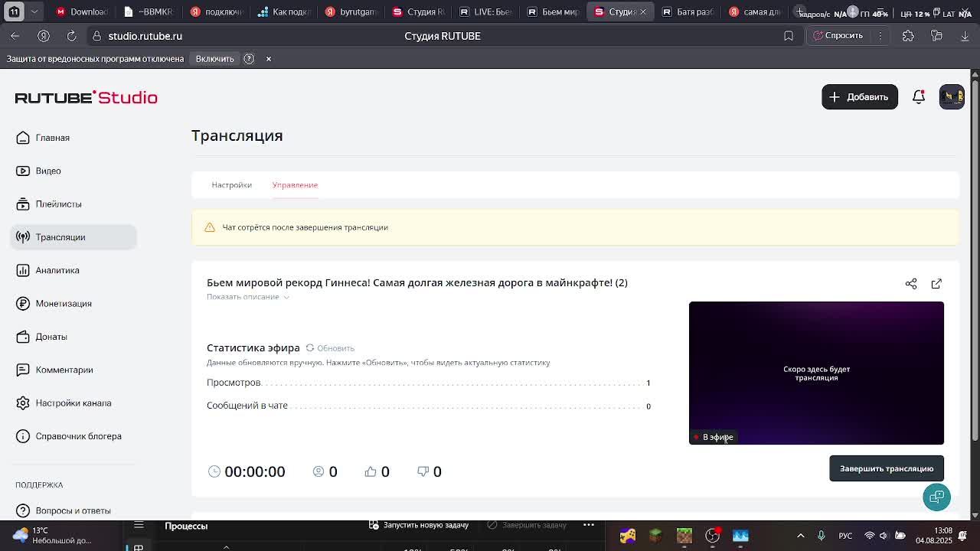Open broadcast in new window icon
Screen dimensions: 980x551
[x=936, y=284]
